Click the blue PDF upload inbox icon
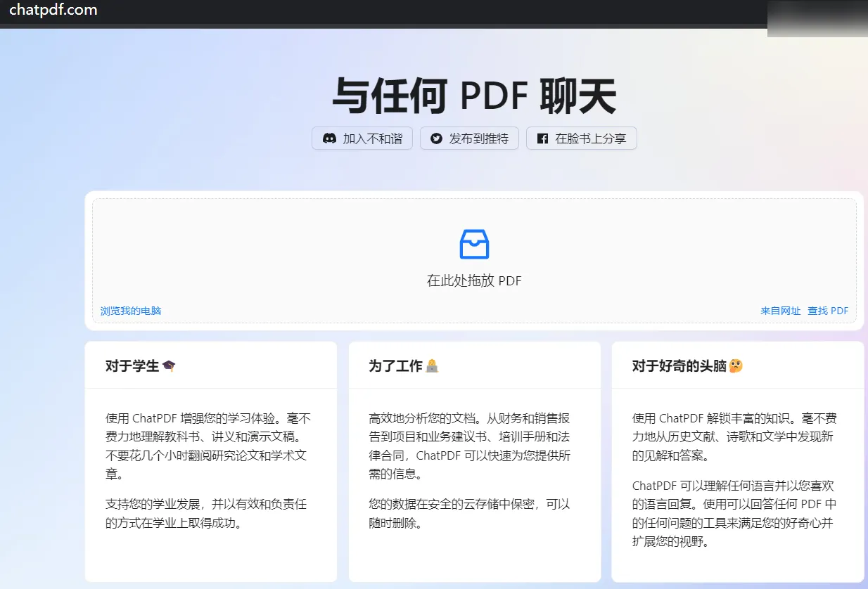The width and height of the screenshot is (868, 589). [473, 244]
